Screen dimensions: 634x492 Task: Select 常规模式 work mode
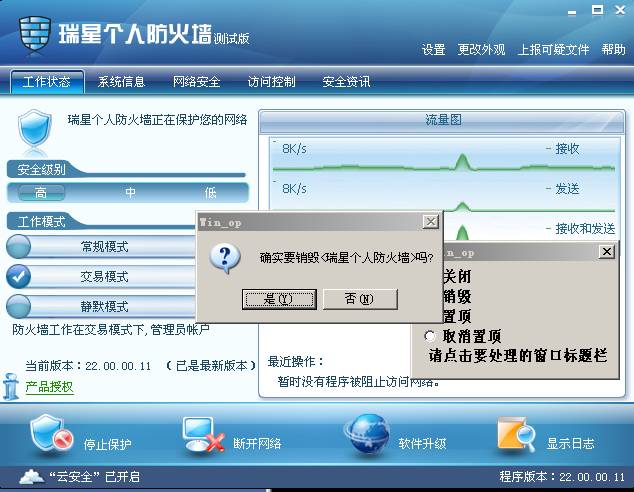(101, 246)
